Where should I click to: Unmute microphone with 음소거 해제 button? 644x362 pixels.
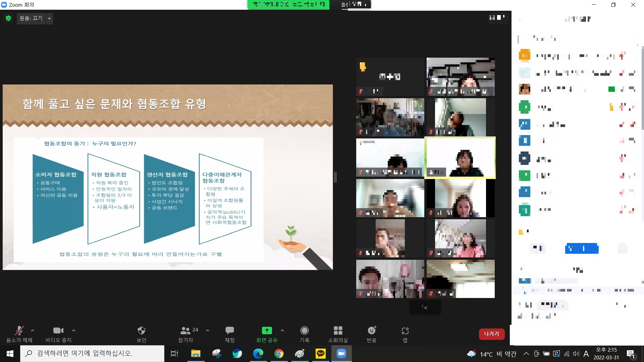(x=19, y=334)
